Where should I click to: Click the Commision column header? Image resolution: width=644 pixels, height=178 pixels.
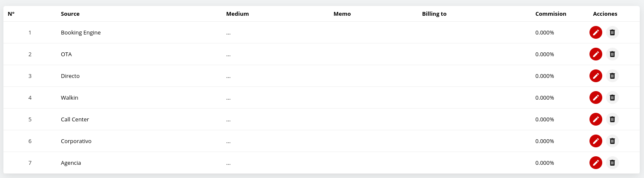[x=551, y=14]
